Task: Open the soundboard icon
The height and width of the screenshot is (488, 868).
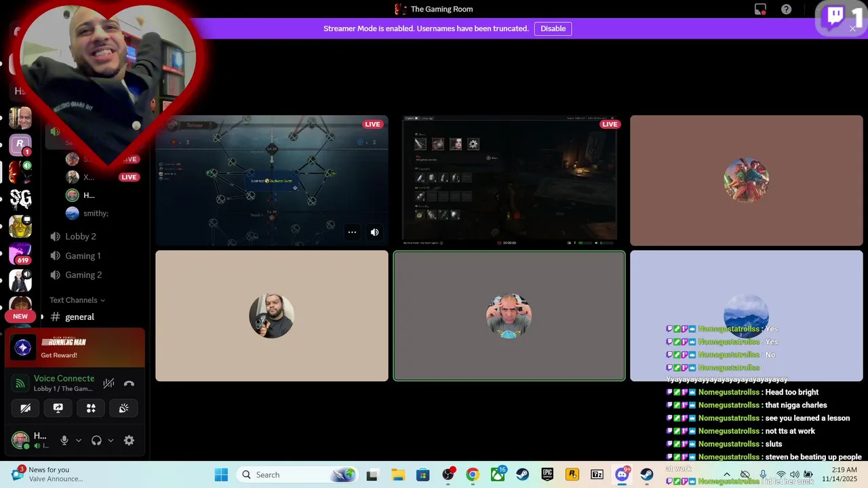Action: click(x=123, y=408)
